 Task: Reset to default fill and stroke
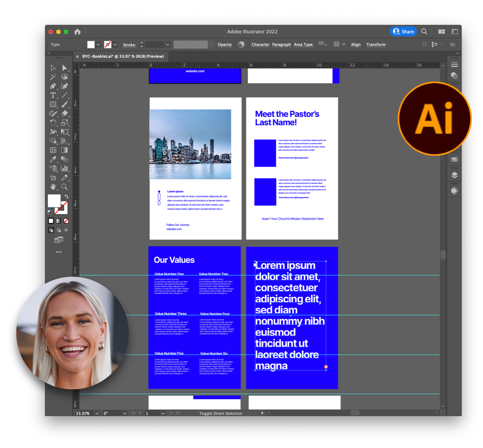coord(49,212)
